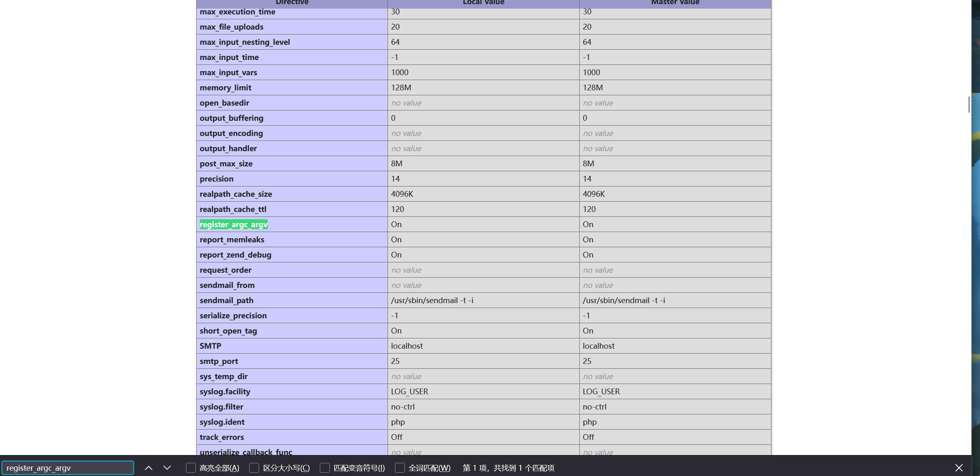This screenshot has height=476, width=980.
Task: Close the find bar
Action: tap(959, 468)
